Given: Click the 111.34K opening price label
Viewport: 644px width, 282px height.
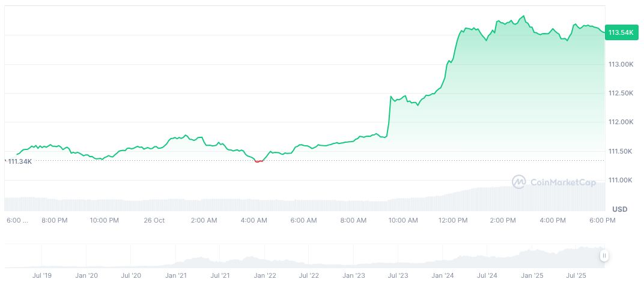Looking at the screenshot, I should click(19, 161).
